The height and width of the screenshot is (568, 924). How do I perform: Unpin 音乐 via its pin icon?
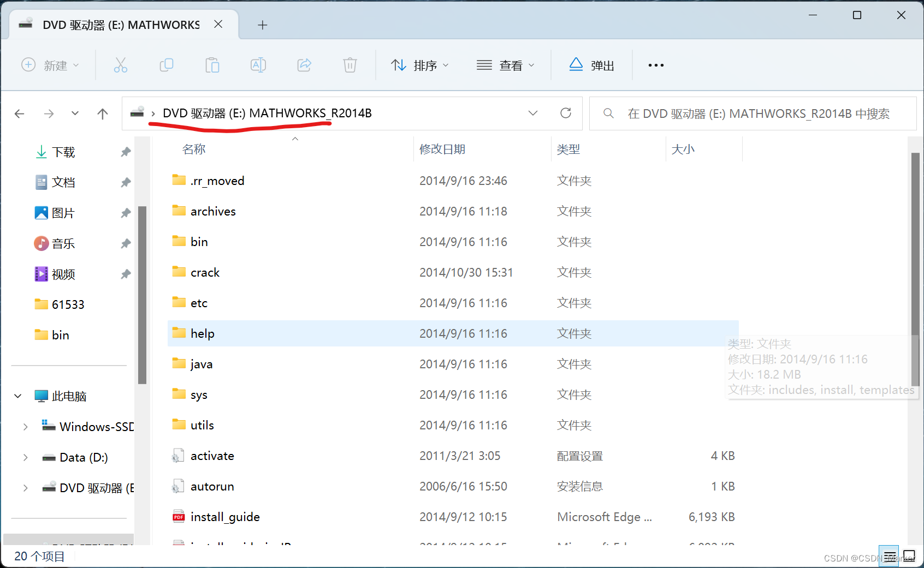(126, 243)
